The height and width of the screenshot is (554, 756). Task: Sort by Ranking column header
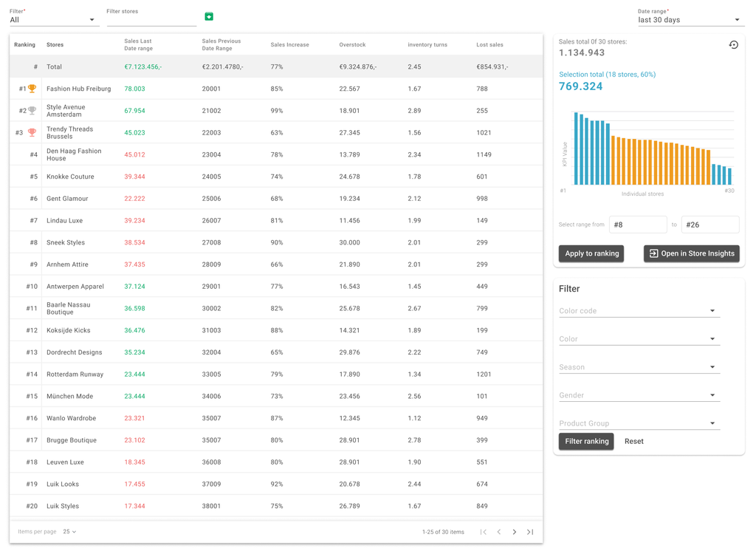24,44
